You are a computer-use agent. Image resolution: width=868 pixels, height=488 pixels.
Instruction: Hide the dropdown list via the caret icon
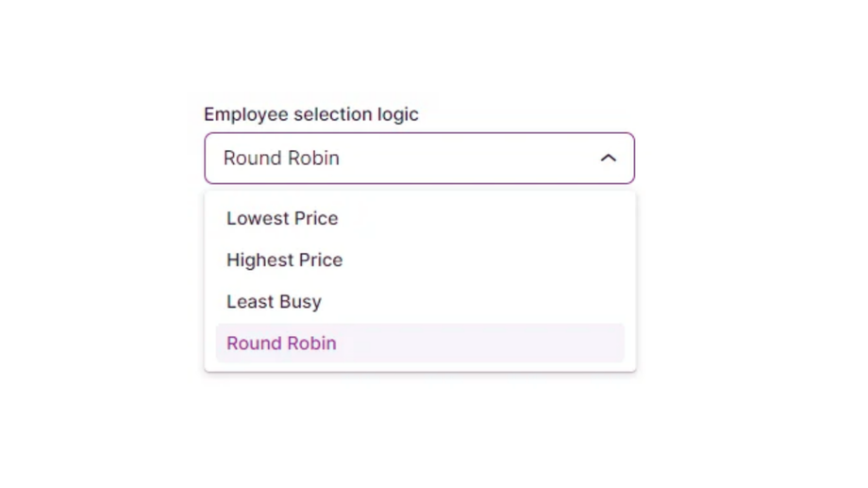click(609, 158)
